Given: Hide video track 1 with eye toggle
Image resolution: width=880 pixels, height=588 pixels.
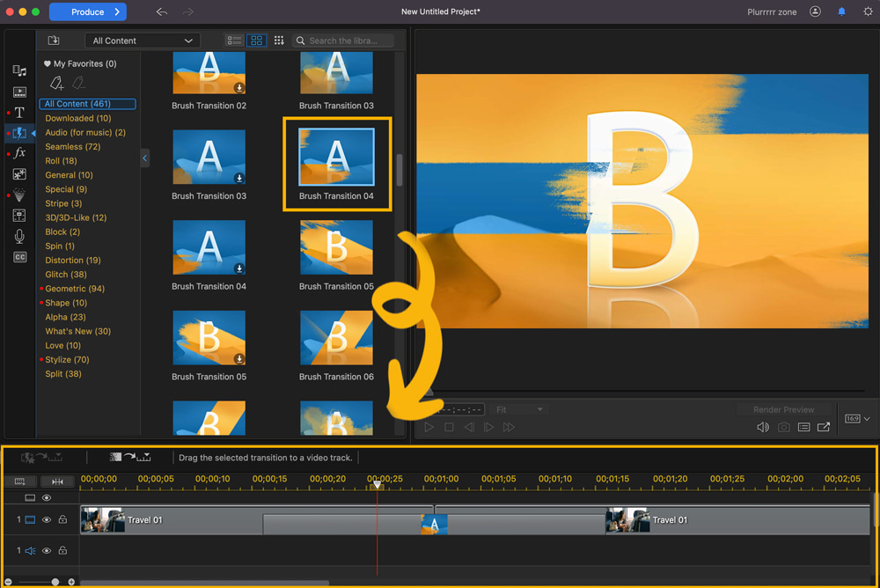Looking at the screenshot, I should point(47,519).
